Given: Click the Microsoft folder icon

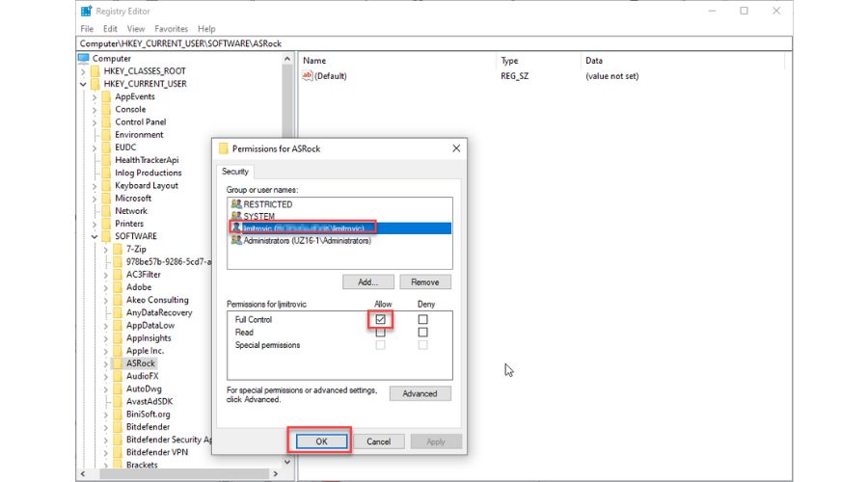Looking at the screenshot, I should 106,199.
